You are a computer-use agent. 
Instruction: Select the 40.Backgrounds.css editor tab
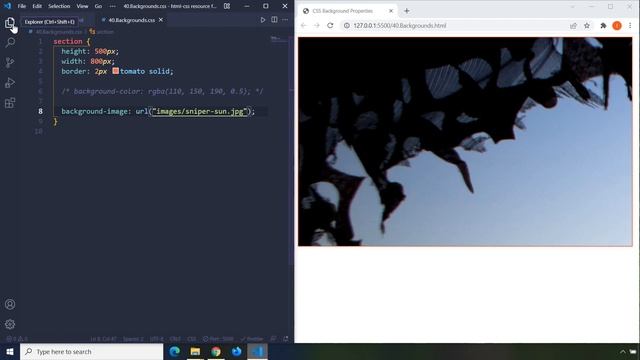(x=131, y=20)
